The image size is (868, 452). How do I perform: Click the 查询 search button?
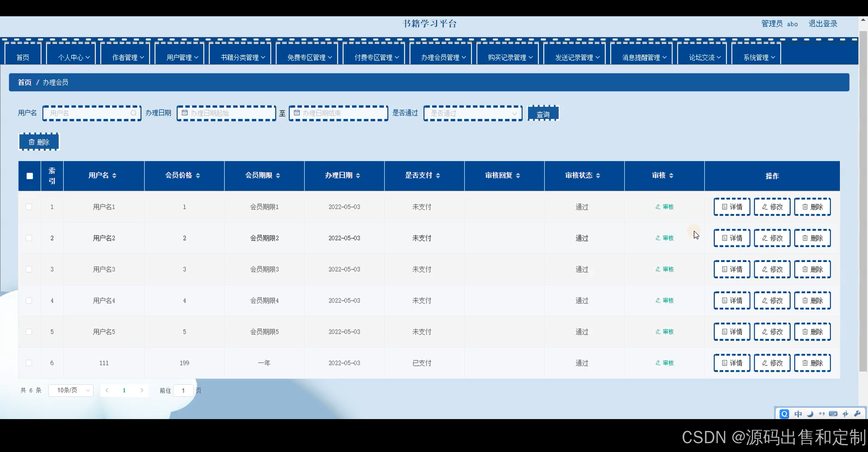tap(543, 114)
